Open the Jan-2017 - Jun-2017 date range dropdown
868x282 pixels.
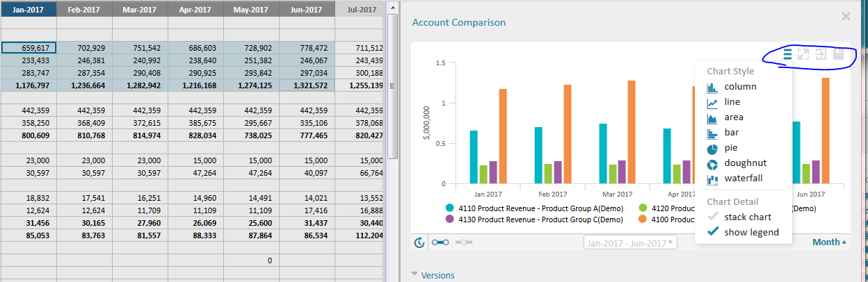[x=630, y=242]
